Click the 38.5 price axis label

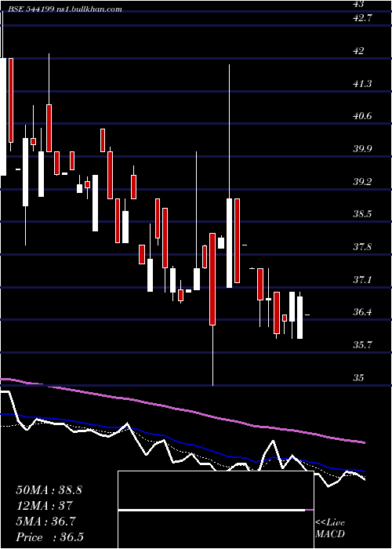pyautogui.click(x=362, y=214)
